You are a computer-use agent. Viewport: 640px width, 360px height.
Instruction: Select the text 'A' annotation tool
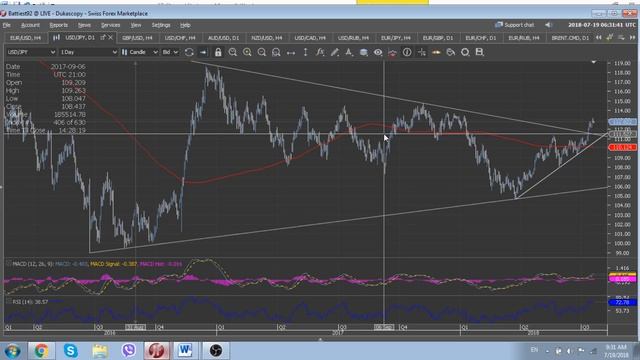[x=349, y=52]
